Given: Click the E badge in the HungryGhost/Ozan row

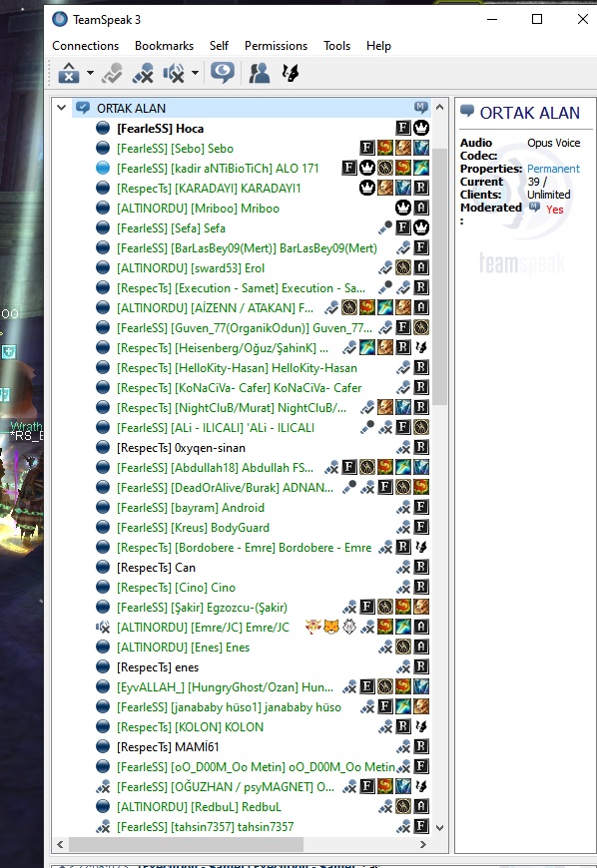Looking at the screenshot, I should point(367,686).
